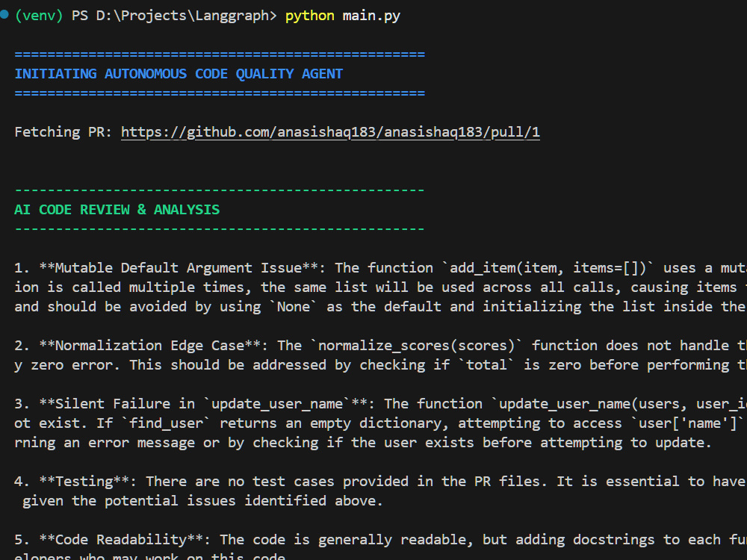Screen dimensions: 747x560
Task: Click the `None` code word
Action: [x=293, y=307]
